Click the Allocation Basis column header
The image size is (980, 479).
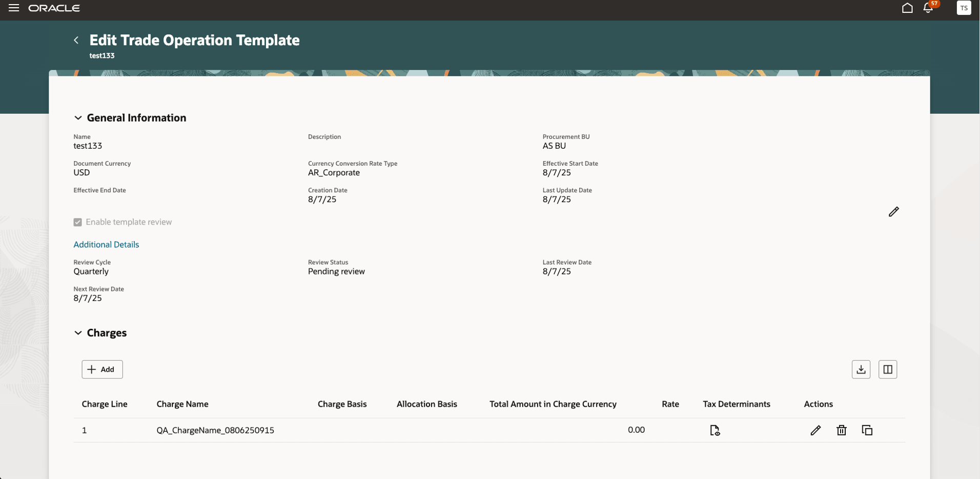pyautogui.click(x=426, y=404)
